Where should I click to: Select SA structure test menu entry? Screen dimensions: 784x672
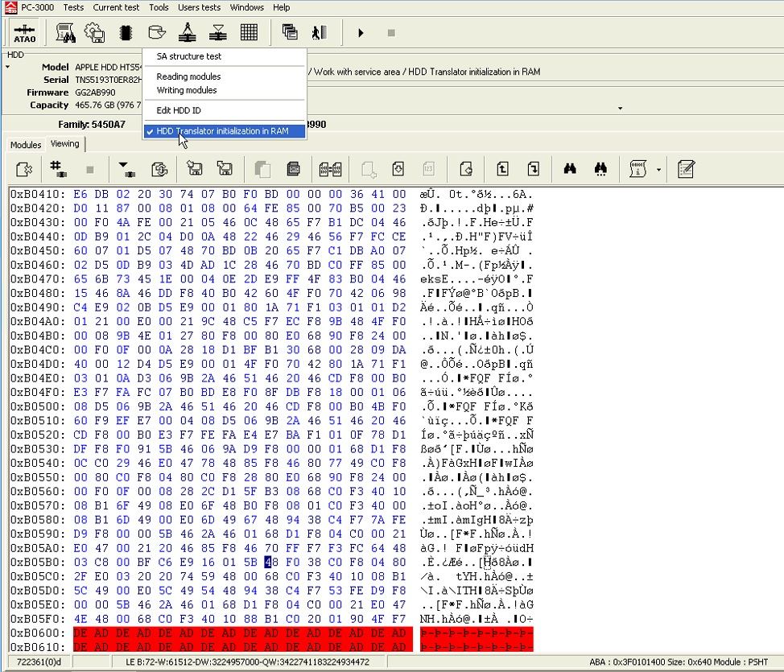pos(188,56)
